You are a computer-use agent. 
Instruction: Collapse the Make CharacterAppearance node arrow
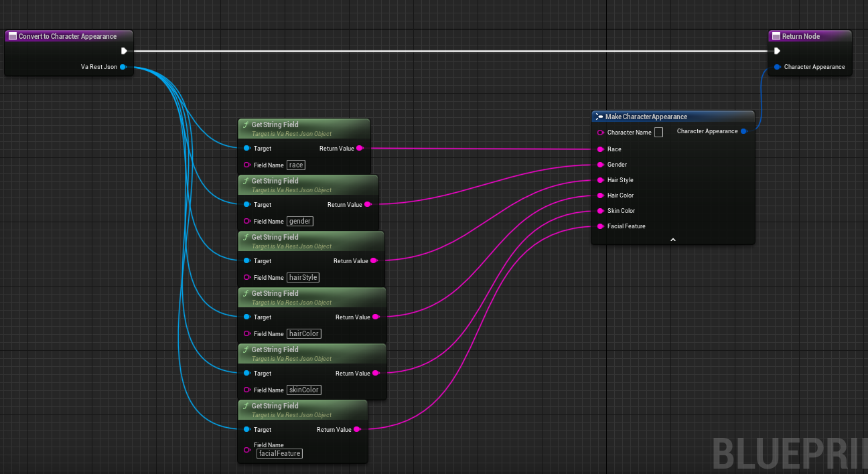[673, 239]
